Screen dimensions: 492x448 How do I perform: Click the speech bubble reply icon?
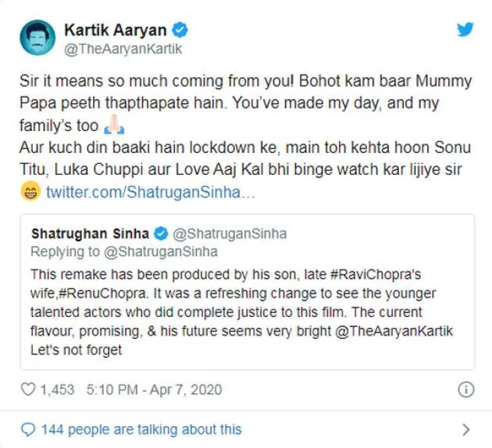(x=28, y=430)
